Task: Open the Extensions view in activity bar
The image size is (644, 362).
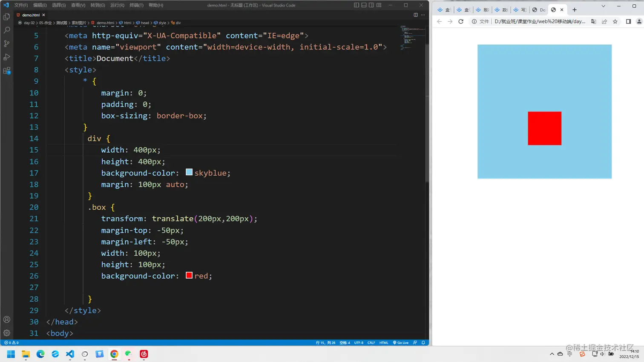Action: tap(7, 71)
